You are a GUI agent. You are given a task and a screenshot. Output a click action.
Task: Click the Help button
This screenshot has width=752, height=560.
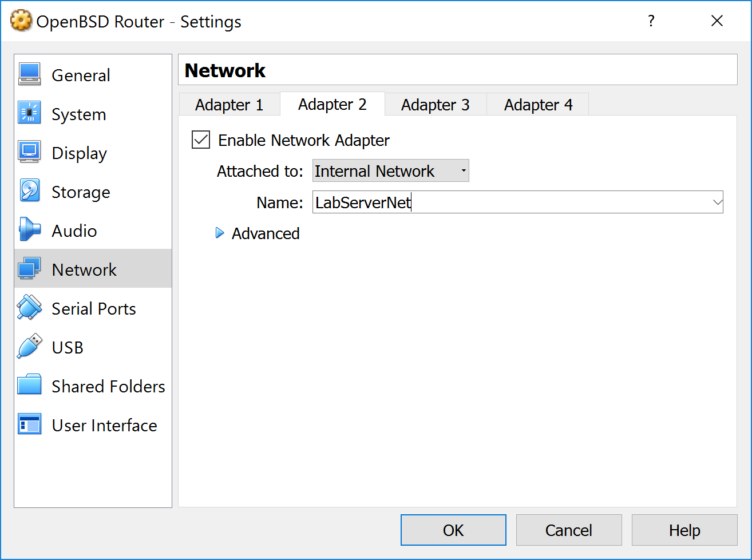coord(684,530)
